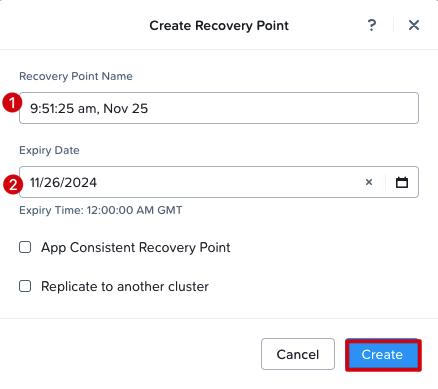Click the Create Recovery Point dialog title
Image resolution: width=438 pixels, height=389 pixels.
[x=219, y=26]
